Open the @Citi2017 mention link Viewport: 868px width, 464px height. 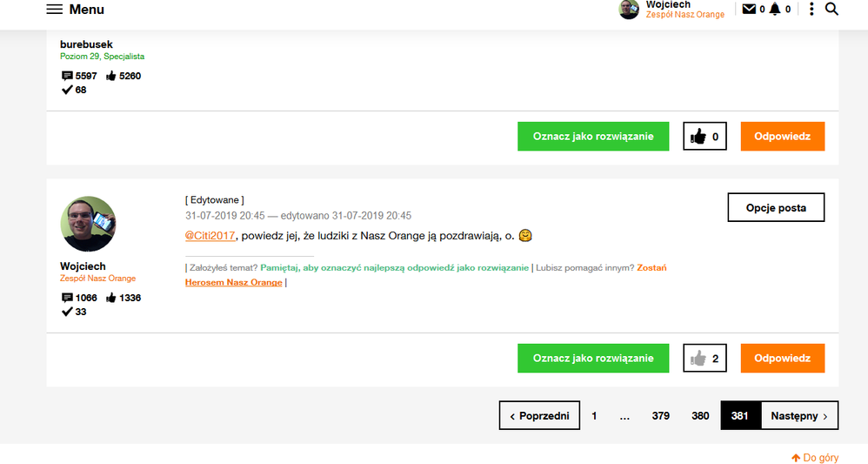pos(210,236)
